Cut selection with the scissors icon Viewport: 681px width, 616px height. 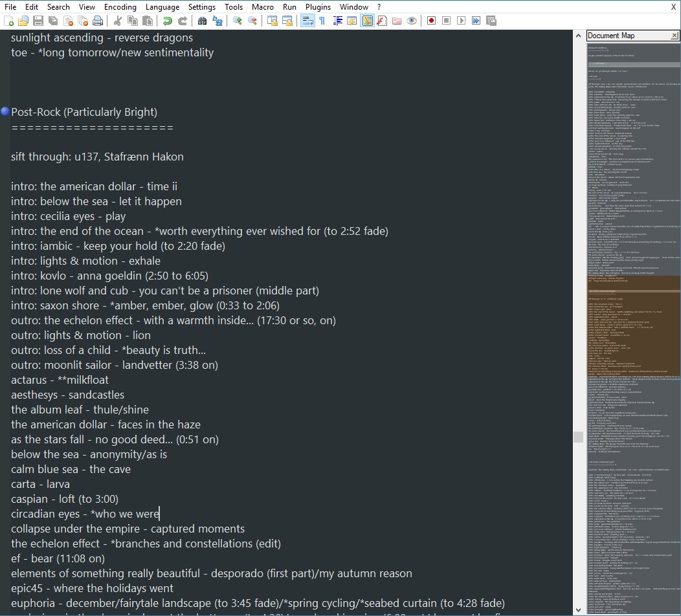(x=117, y=21)
